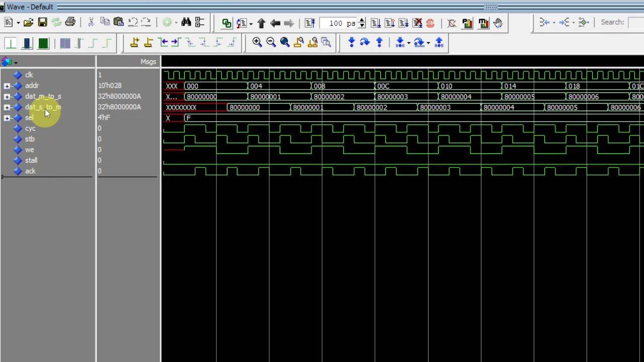Click the Undo icon
Viewport: 644px width, 362px height.
(x=133, y=22)
